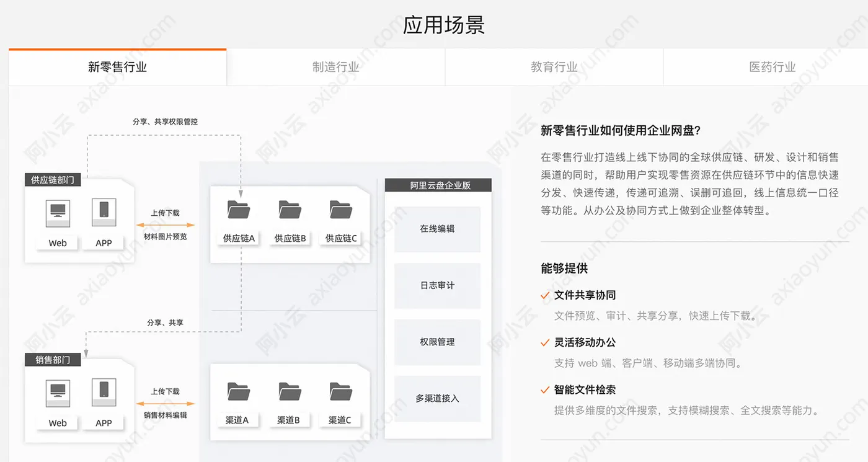Click the checkmark beside 文件共享协同

click(546, 296)
